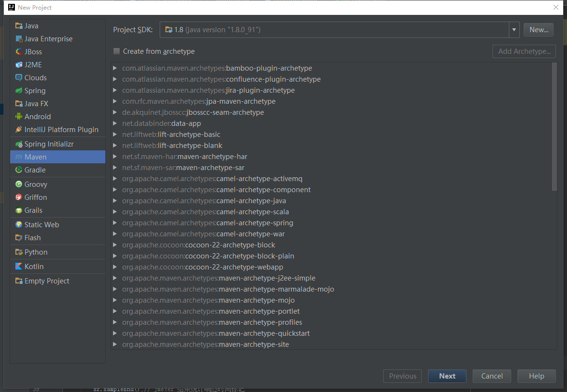Select Spring Initializr project type
This screenshot has width=567, height=392.
(x=58, y=144)
